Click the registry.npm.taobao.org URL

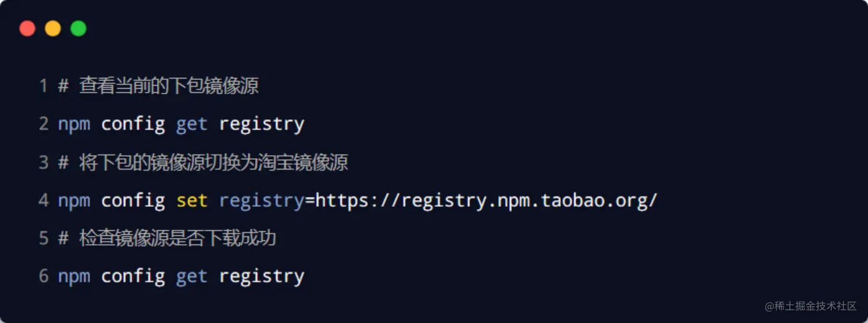pos(486,201)
